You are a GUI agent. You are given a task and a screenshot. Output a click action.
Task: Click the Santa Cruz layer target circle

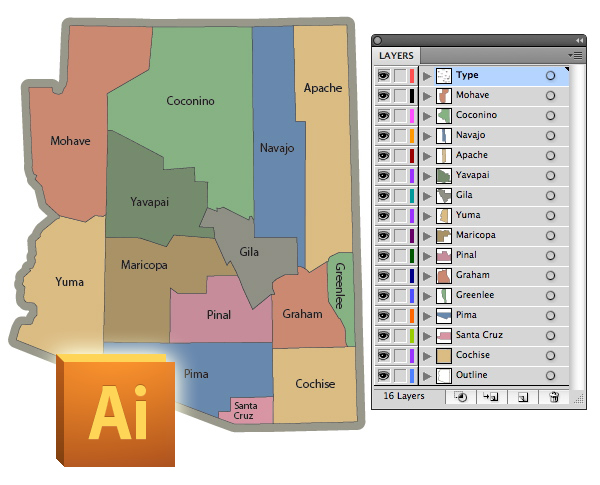[550, 335]
